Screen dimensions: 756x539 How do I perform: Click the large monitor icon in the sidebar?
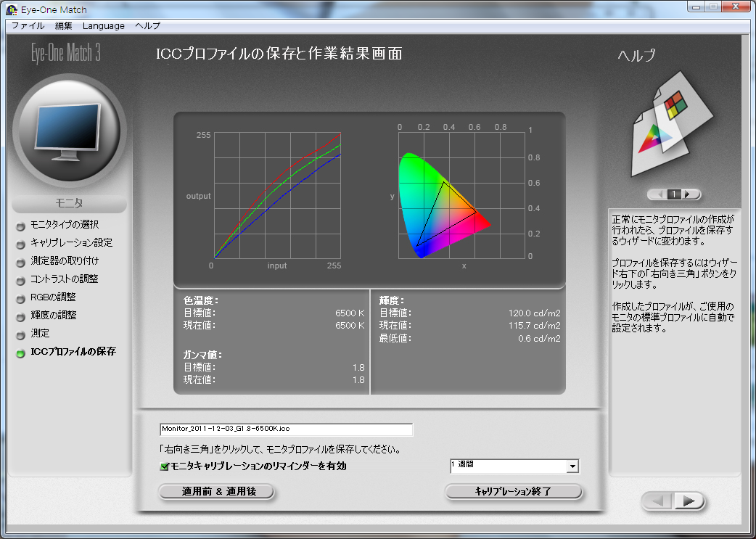70,130
